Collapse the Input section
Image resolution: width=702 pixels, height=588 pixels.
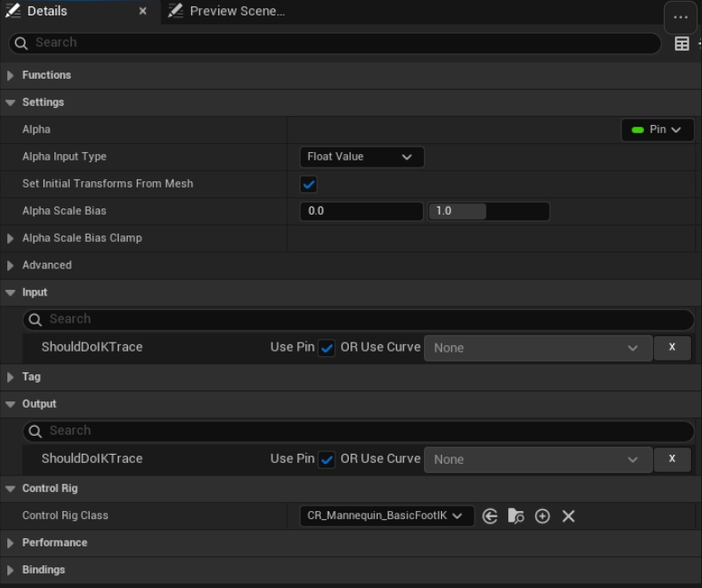coord(10,293)
